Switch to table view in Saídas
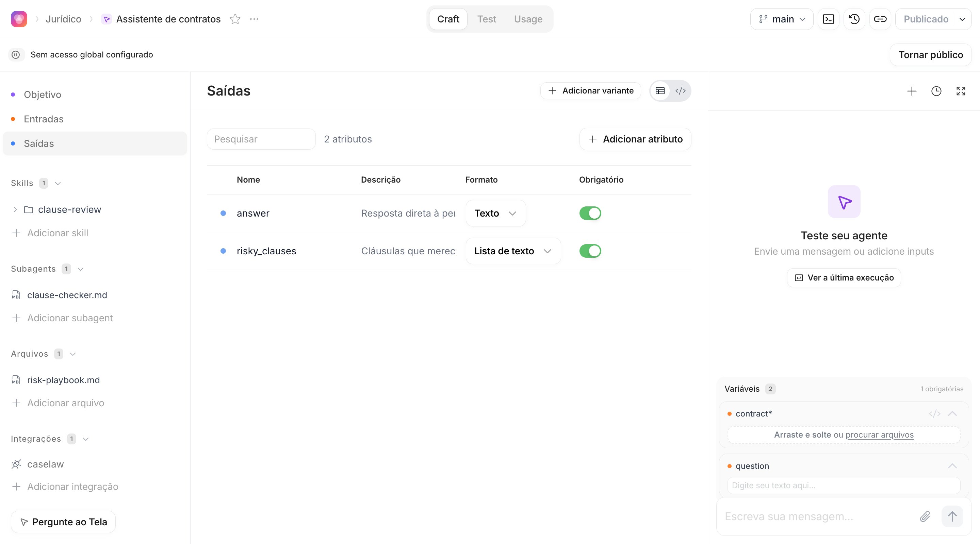This screenshot has height=544, width=980. point(660,91)
